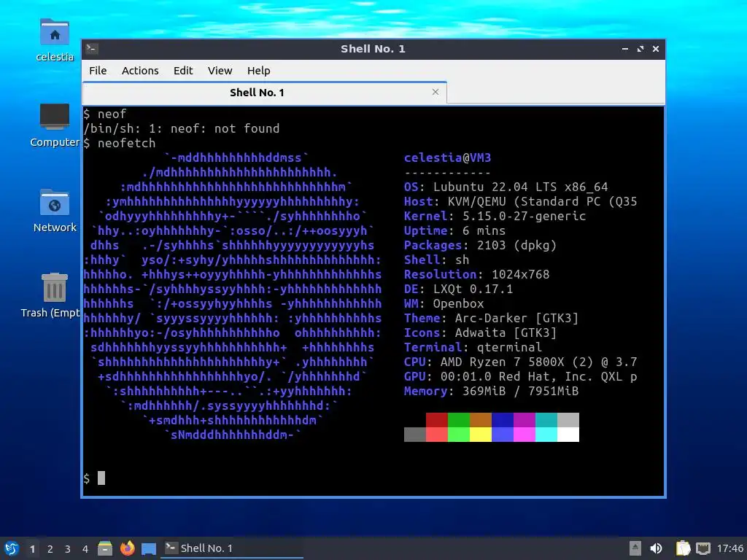
Task: Click the Host KVM/QEMU line
Action: 521,201
